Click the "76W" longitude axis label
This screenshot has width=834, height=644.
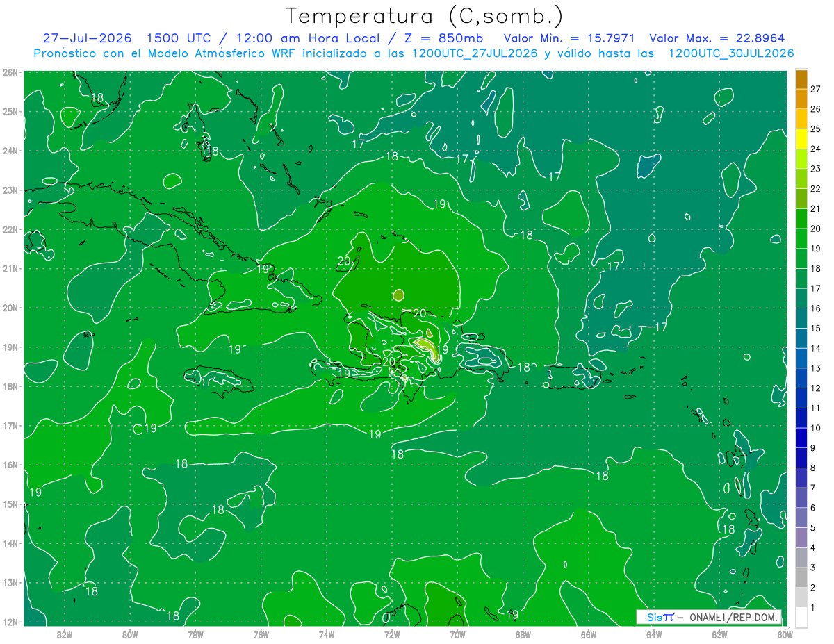(x=261, y=634)
